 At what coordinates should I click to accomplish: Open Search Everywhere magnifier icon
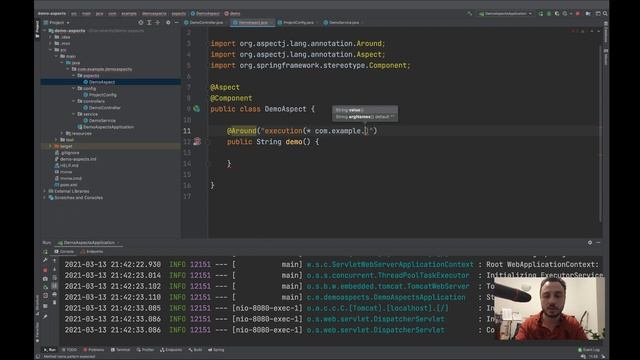point(605,13)
